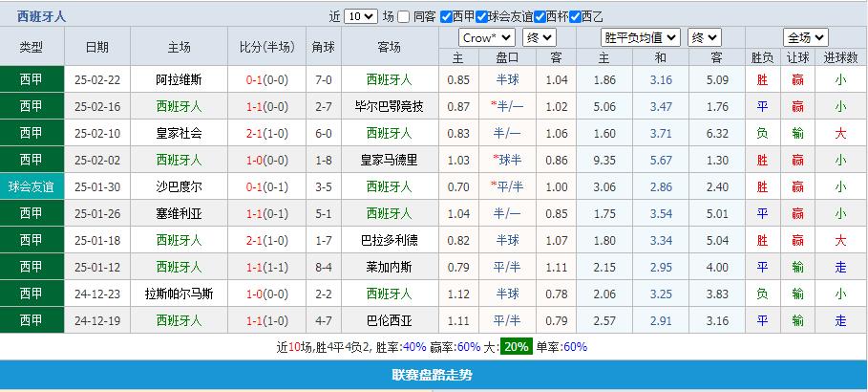Click the 进球数 column header
Image resolution: width=868 pixels, height=392 pixels.
pyautogui.click(x=840, y=57)
